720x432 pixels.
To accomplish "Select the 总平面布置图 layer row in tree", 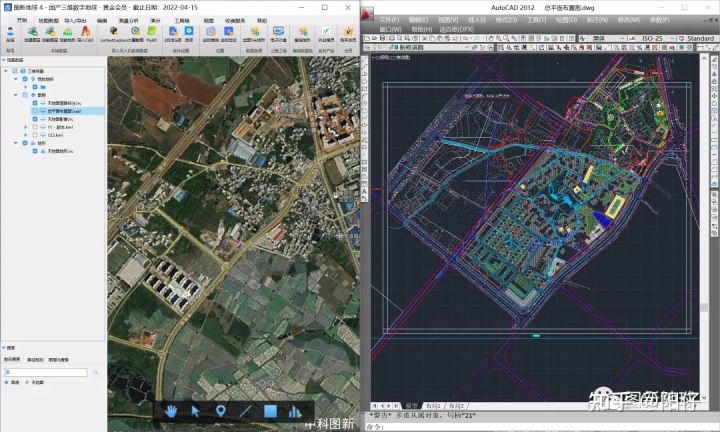I will point(68,111).
